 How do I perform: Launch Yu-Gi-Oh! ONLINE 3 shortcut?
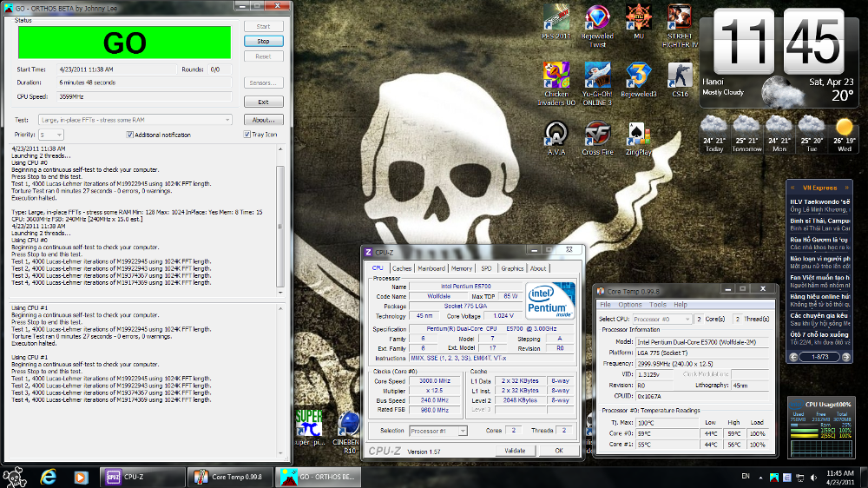[597, 83]
